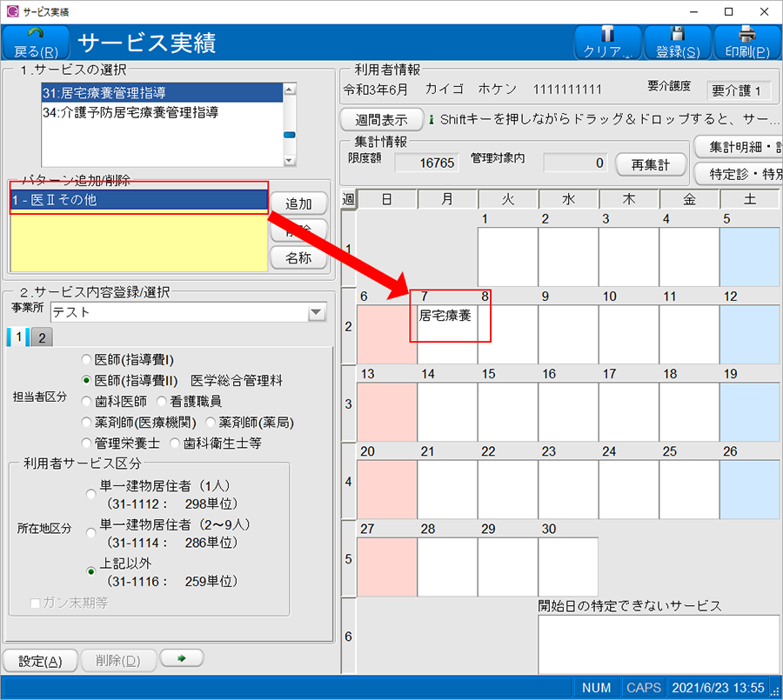Viewport: 783px width, 700px height.
Task: Switch to tab 2
Action: (x=41, y=337)
